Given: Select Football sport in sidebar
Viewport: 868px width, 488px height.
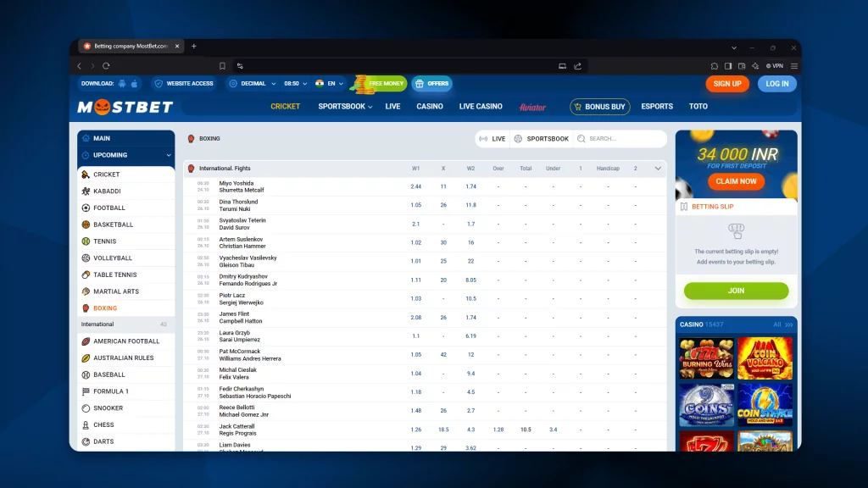Looking at the screenshot, I should [126, 208].
